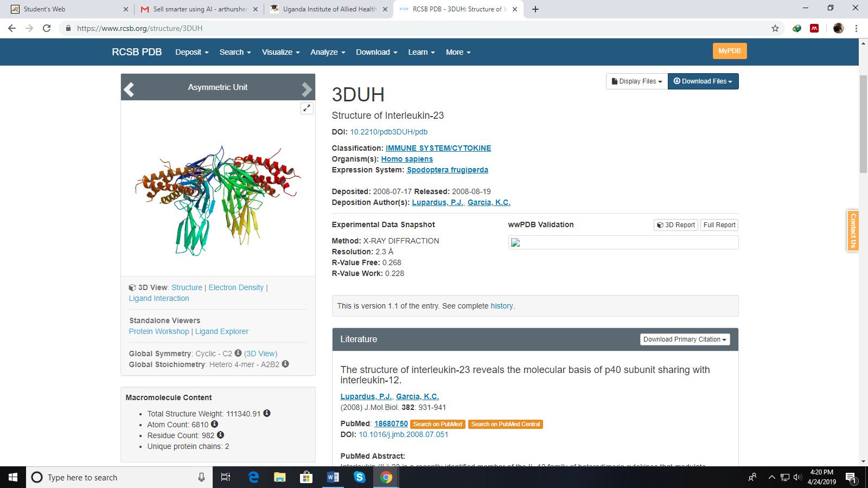This screenshot has width=868, height=488.
Task: Expand the Analyze menu
Action: click(x=328, y=52)
